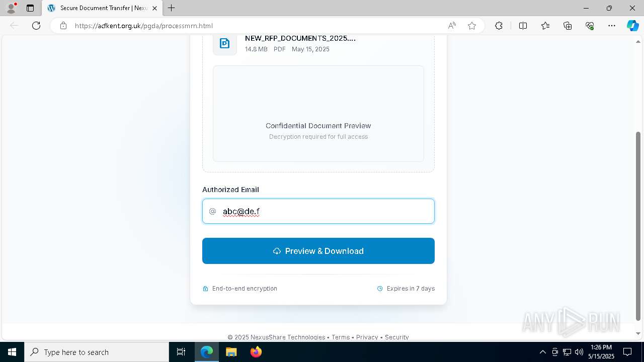This screenshot has width=644, height=362.
Task: Click the Preview & Download button
Action: [x=318, y=251]
